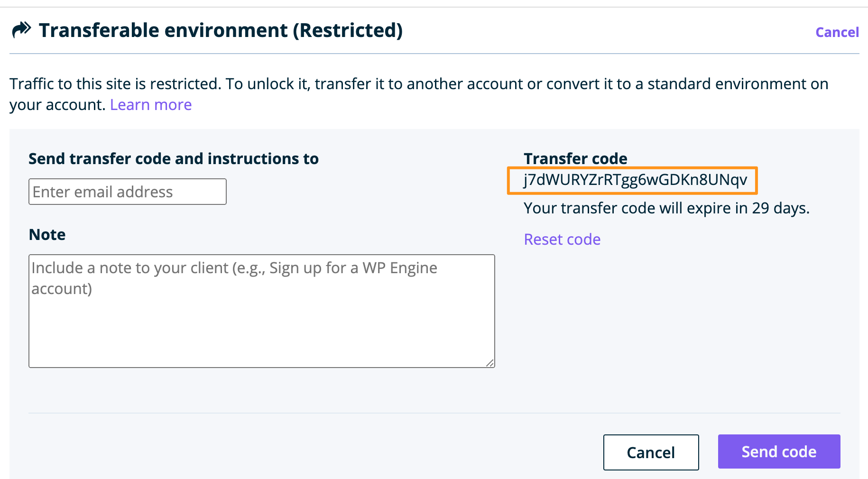Click the "Send transfer code and instructions to" label
This screenshot has width=868, height=479.
[174, 159]
